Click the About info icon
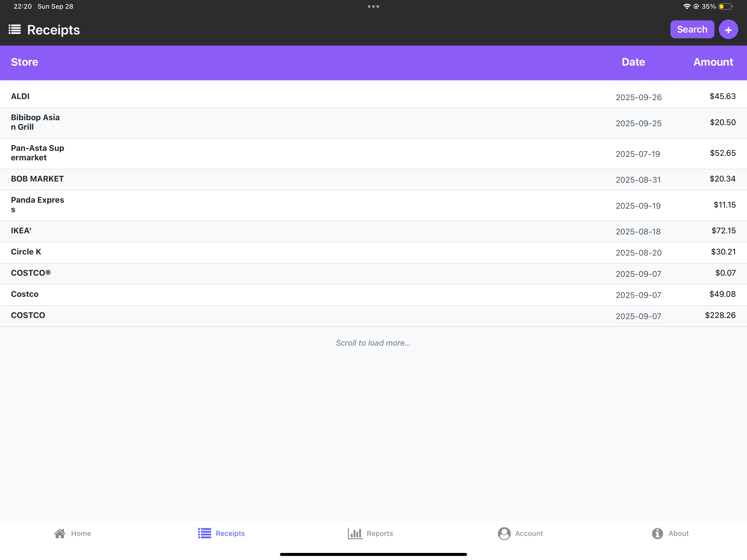 click(657, 533)
